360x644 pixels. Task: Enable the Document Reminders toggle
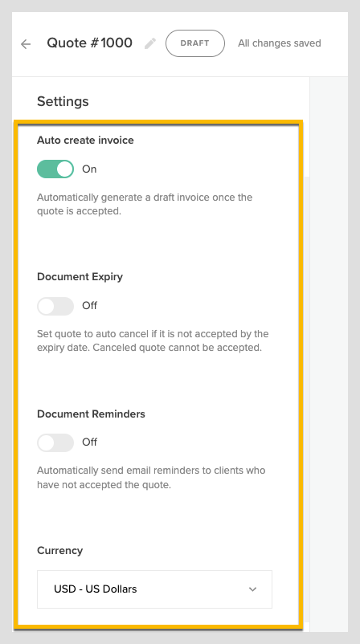tap(55, 442)
